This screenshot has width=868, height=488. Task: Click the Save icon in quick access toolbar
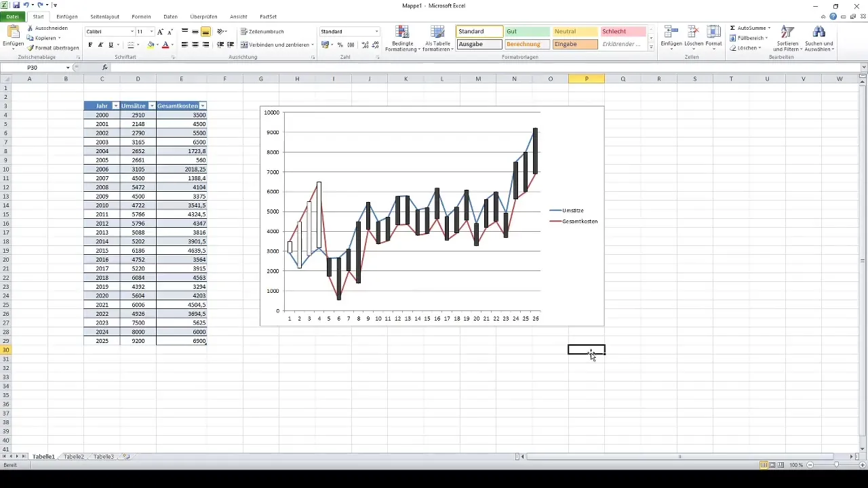pos(16,5)
